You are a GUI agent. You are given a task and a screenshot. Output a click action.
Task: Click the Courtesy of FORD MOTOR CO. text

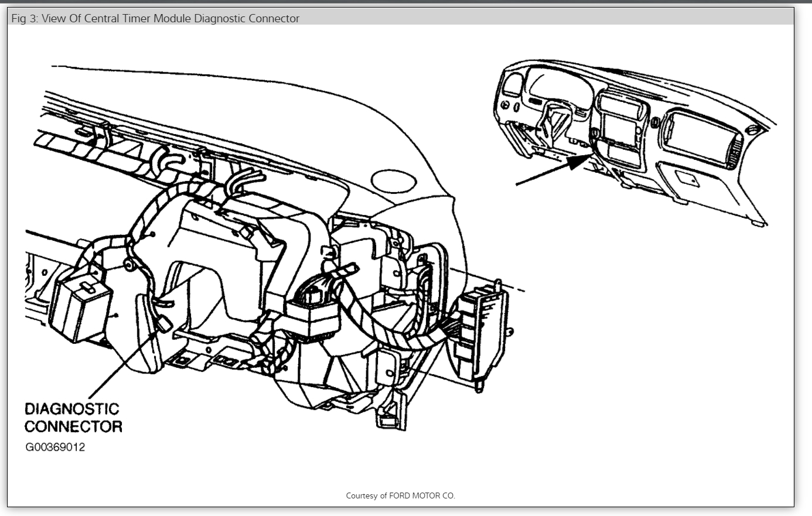point(400,496)
